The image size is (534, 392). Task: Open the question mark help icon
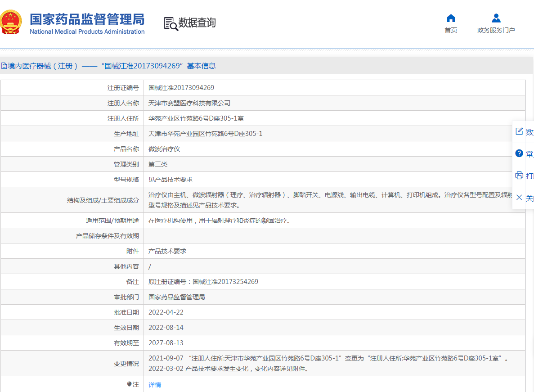519,153
